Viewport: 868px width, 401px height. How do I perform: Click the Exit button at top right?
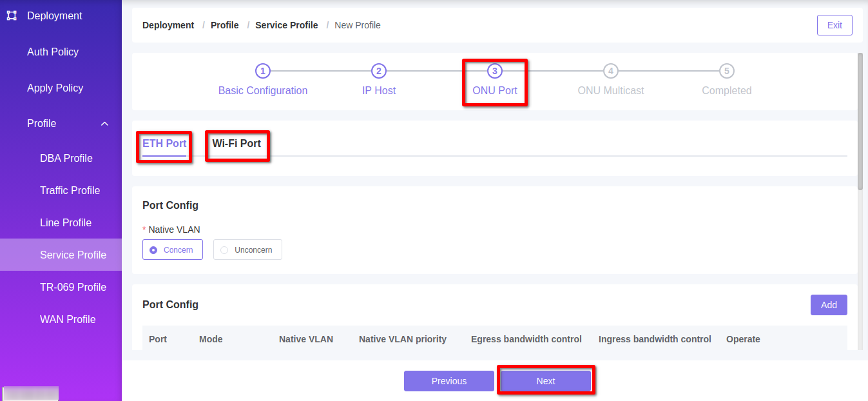(834, 24)
